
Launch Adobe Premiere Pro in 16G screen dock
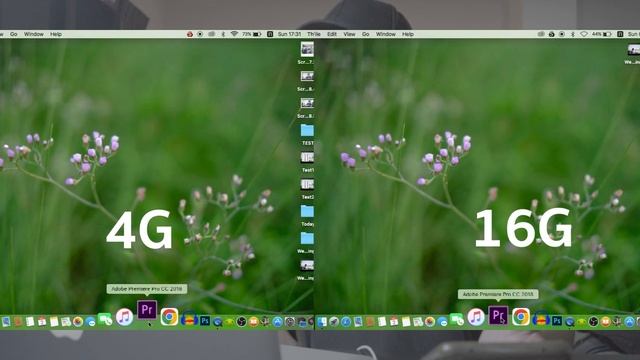(x=498, y=316)
